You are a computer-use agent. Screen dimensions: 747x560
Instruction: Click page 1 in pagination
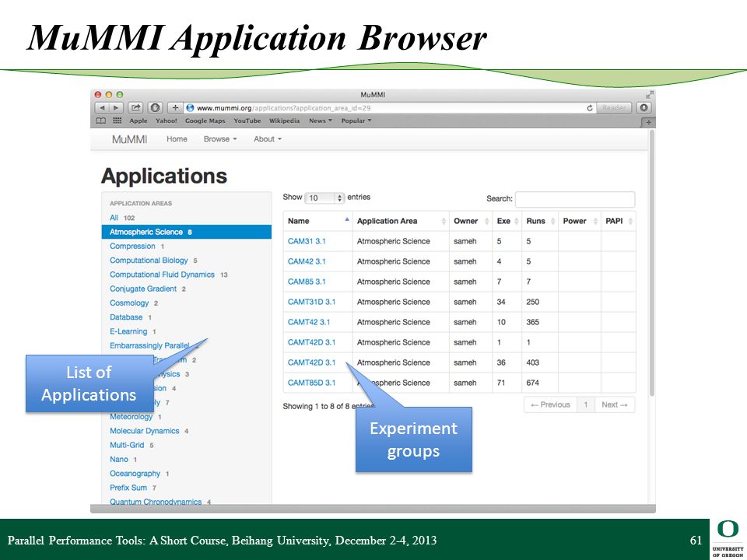(585, 404)
